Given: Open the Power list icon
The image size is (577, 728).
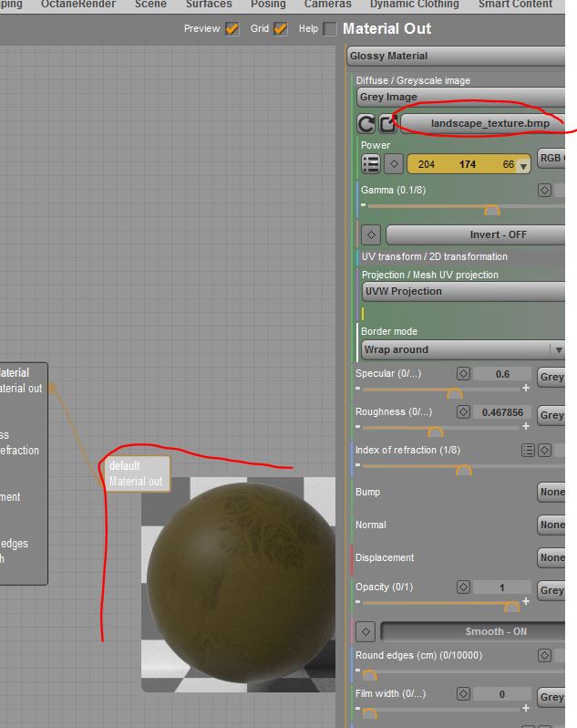Looking at the screenshot, I should click(371, 164).
